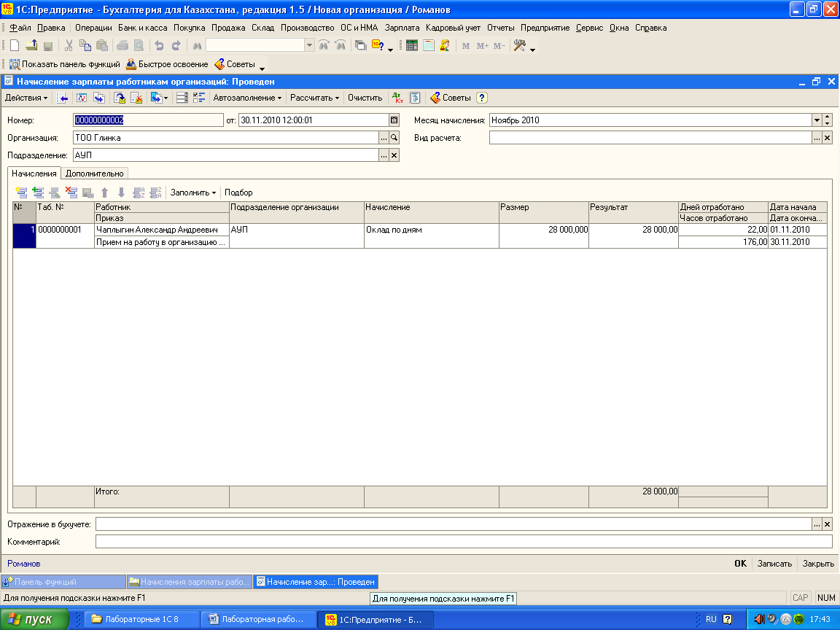Expand the Based-on document dropdown arrow icon

click(x=166, y=98)
